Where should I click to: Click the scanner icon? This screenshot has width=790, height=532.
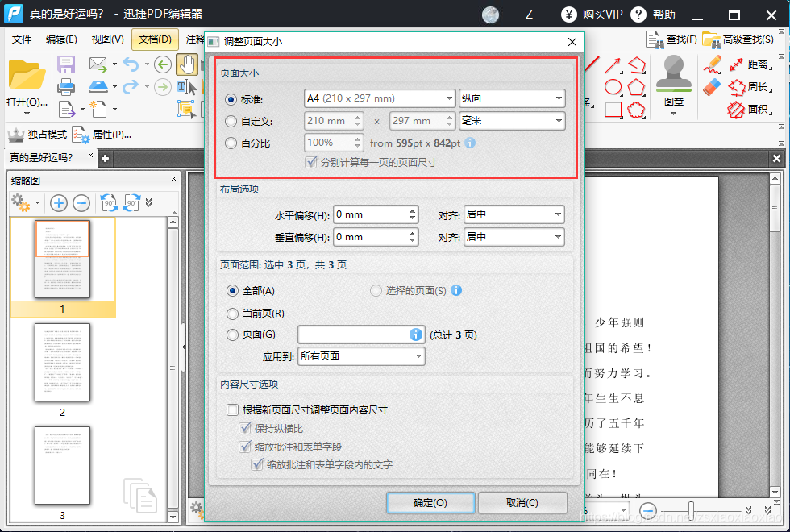(x=98, y=87)
